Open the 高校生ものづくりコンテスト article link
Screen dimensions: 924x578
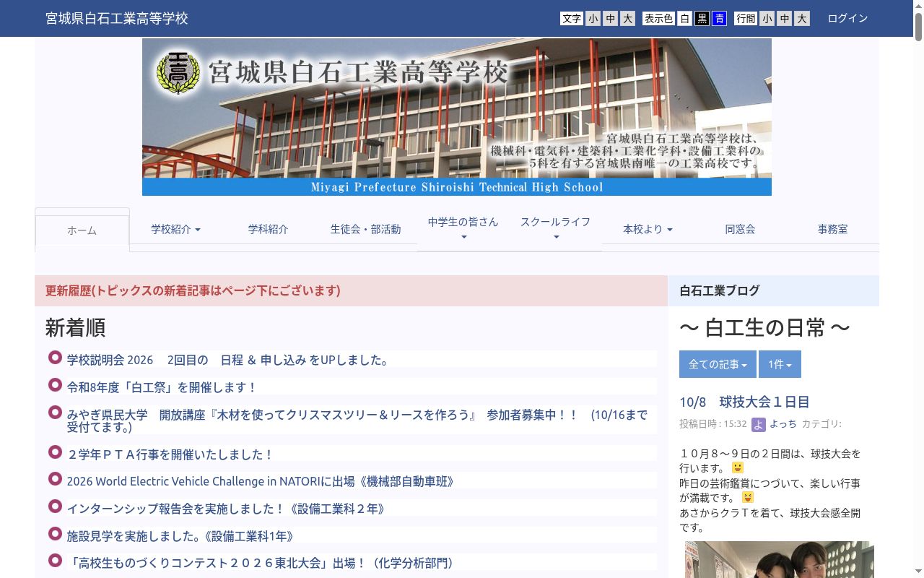click(x=259, y=563)
